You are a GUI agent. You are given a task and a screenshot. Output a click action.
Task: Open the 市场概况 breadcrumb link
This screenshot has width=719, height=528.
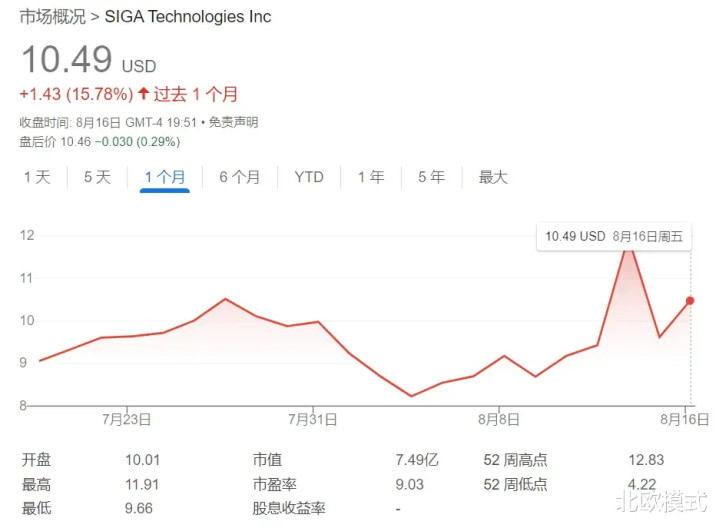point(50,17)
